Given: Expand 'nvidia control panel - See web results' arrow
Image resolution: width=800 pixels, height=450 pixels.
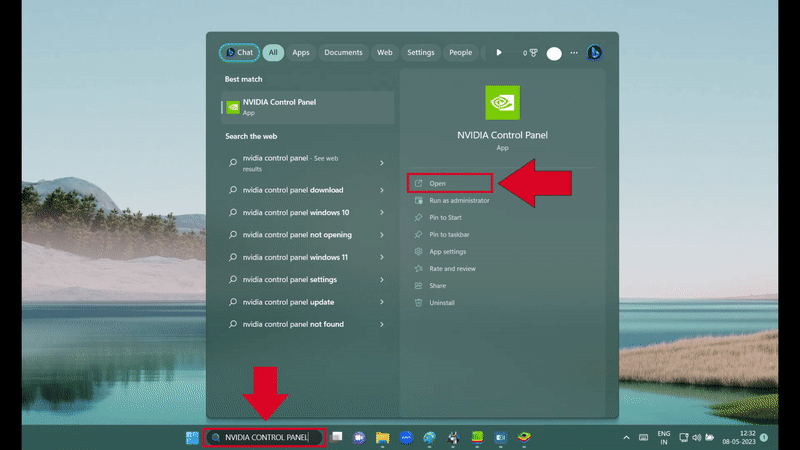Looking at the screenshot, I should pos(382,163).
